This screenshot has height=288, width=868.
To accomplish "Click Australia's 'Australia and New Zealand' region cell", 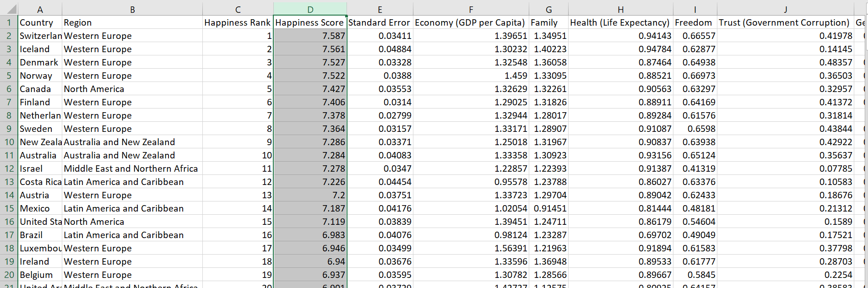I will [132, 155].
